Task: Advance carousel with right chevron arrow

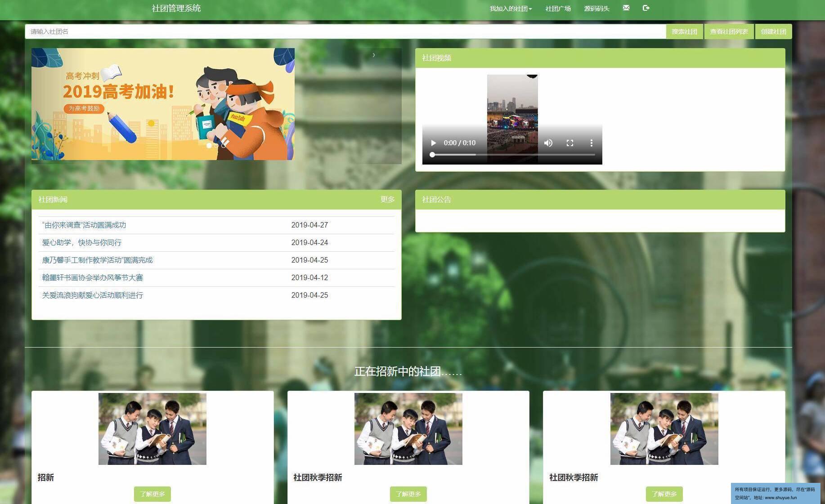Action: (373, 55)
